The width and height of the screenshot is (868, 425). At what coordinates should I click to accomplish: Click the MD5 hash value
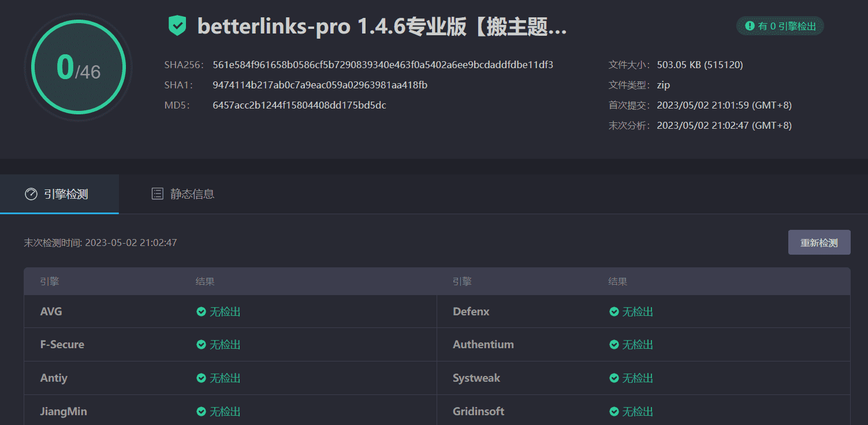(x=299, y=105)
